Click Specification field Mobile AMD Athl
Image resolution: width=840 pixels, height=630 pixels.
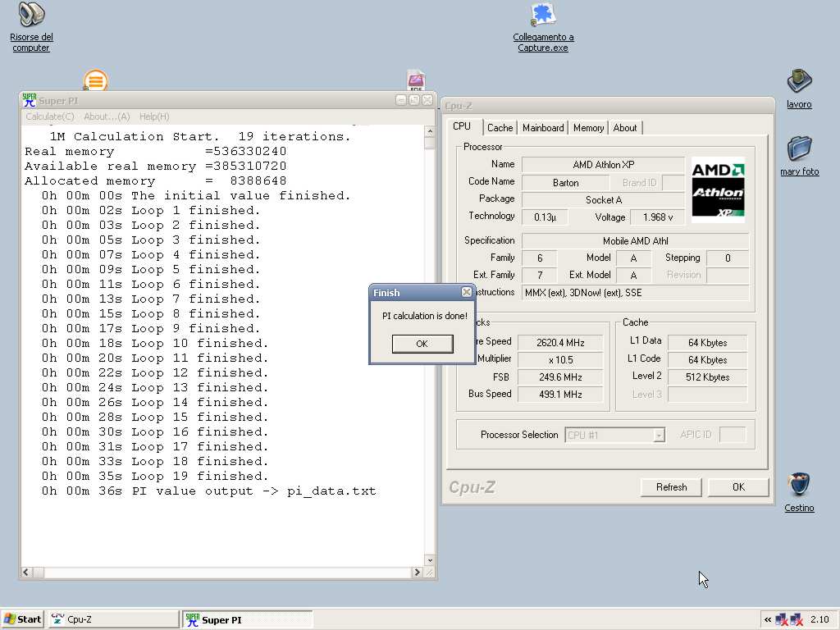click(x=636, y=241)
